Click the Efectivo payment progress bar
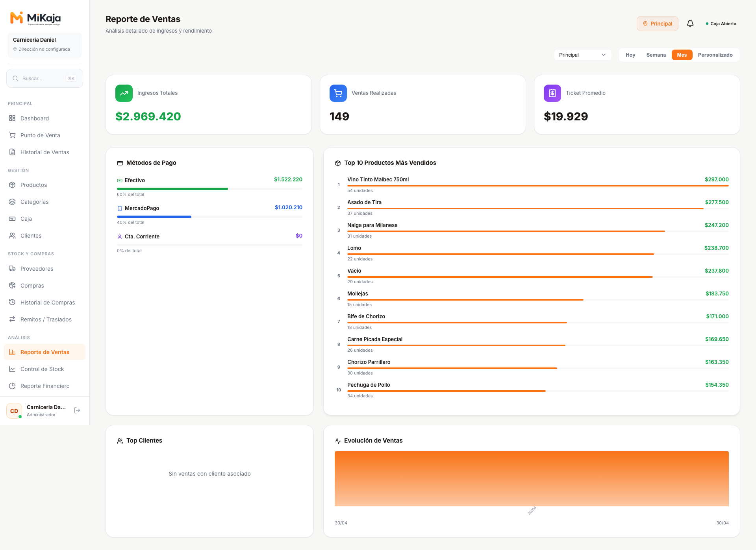Image resolution: width=756 pixels, height=550 pixels. (x=209, y=189)
